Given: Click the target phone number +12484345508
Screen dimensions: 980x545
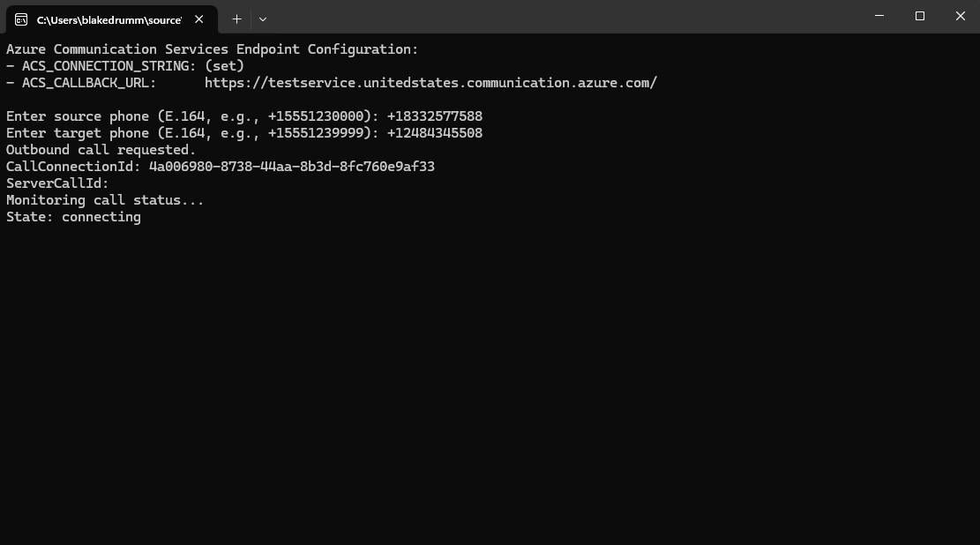Looking at the screenshot, I should [x=434, y=133].
